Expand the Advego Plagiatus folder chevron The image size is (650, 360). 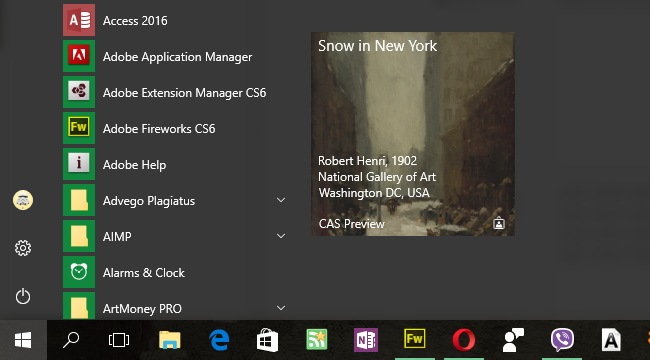tap(281, 200)
